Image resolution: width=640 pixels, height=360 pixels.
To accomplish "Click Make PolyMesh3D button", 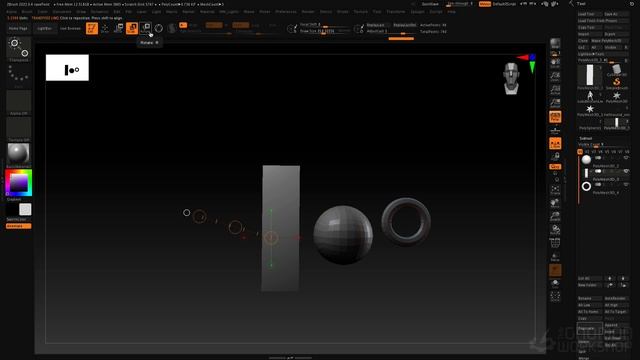I will pos(609,41).
